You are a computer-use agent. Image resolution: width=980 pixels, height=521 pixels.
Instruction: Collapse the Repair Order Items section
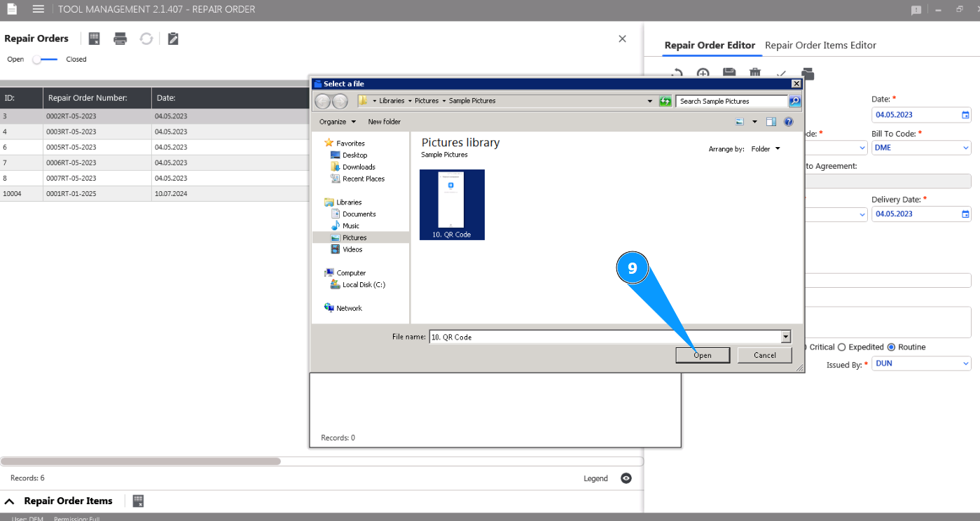pyautogui.click(x=10, y=501)
